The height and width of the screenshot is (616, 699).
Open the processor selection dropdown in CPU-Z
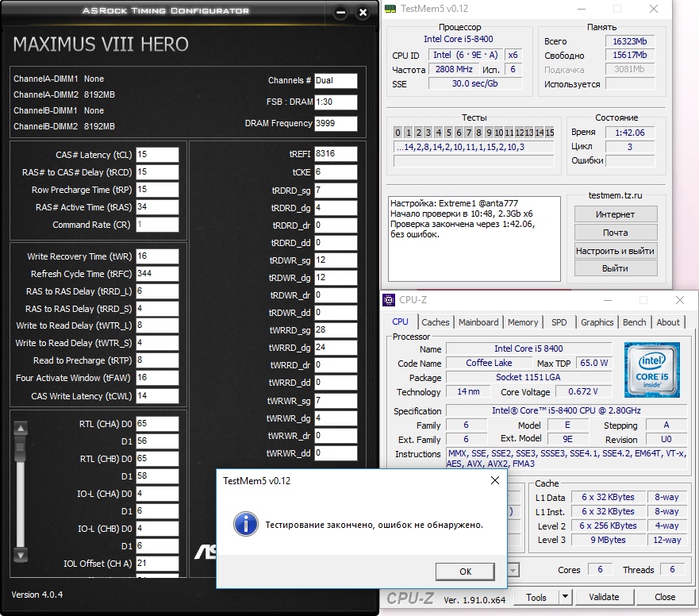click(513, 570)
